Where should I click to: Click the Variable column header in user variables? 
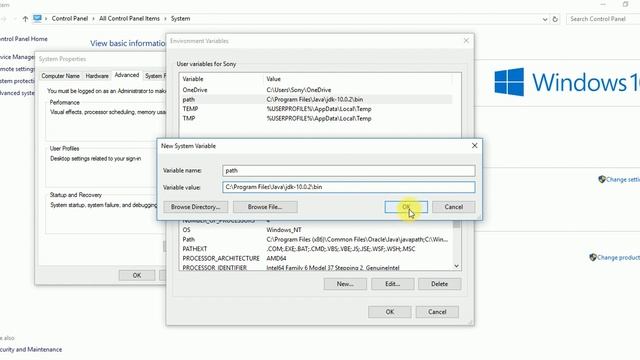(x=222, y=79)
